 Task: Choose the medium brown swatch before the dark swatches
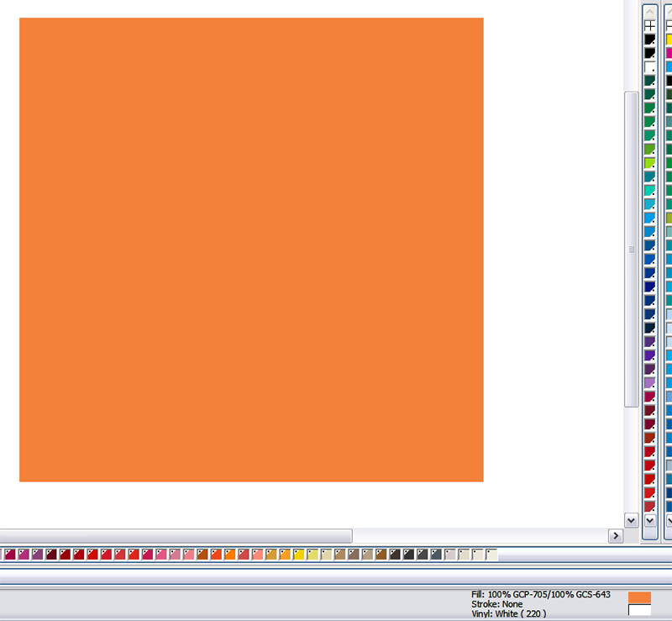point(381,555)
